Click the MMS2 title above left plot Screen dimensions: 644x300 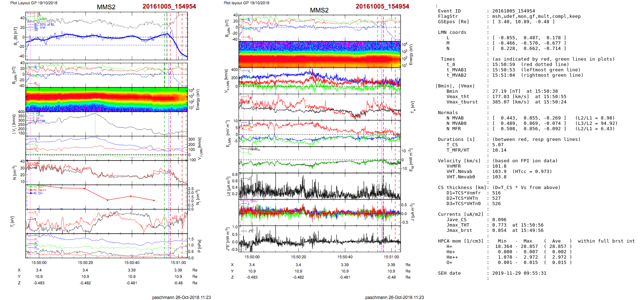[106, 7]
